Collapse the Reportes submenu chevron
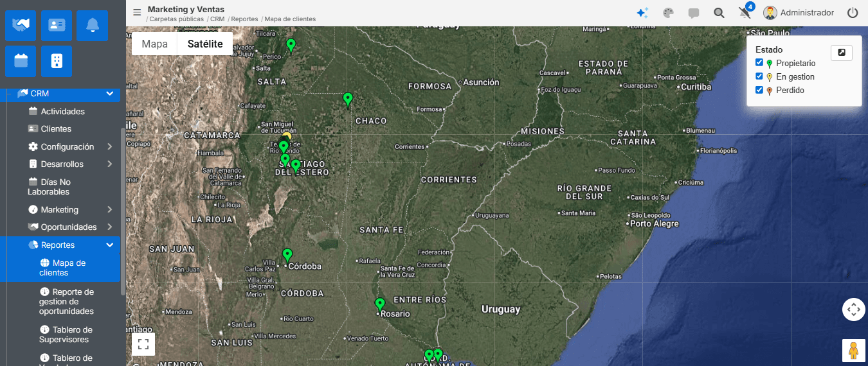This screenshot has height=366, width=868. point(110,245)
